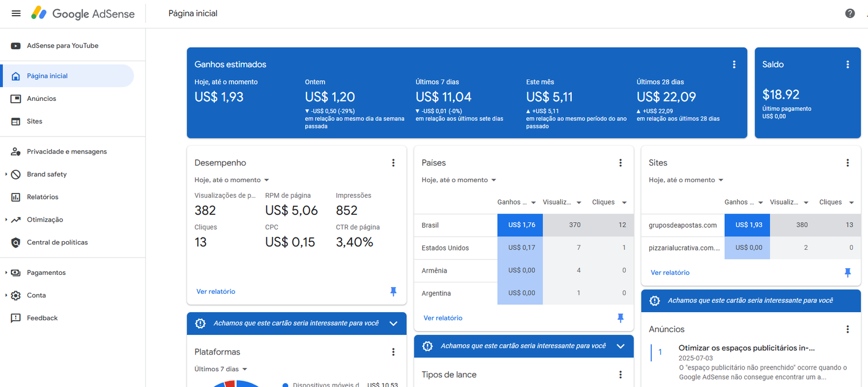Click the Relatórios chart icon
This screenshot has height=387, width=868.
pos(16,197)
